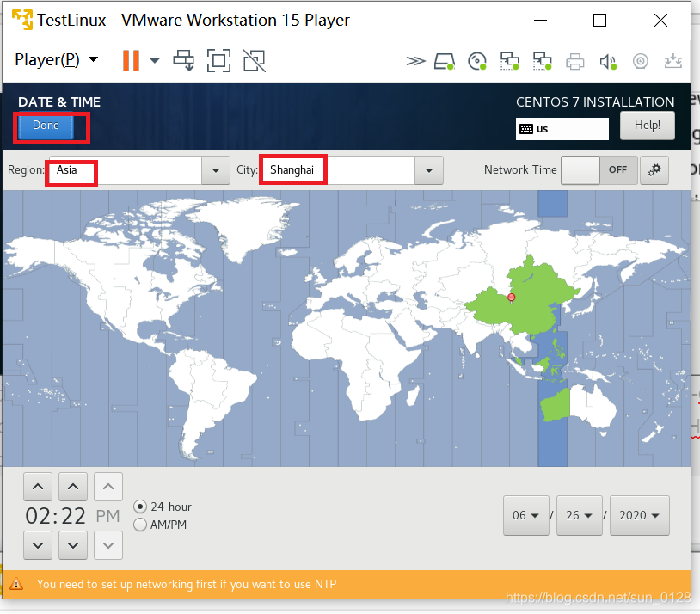
Task: Click the download tools icon
Action: point(672,61)
